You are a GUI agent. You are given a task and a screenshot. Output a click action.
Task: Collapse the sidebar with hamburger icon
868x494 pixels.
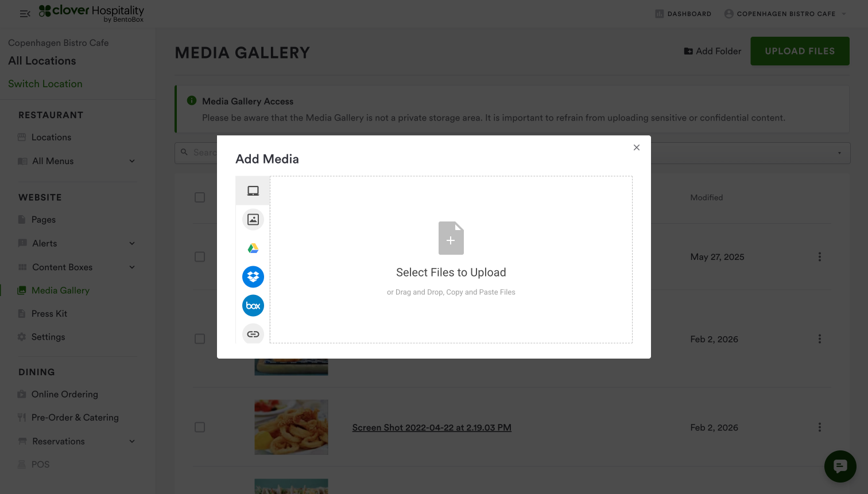click(25, 14)
